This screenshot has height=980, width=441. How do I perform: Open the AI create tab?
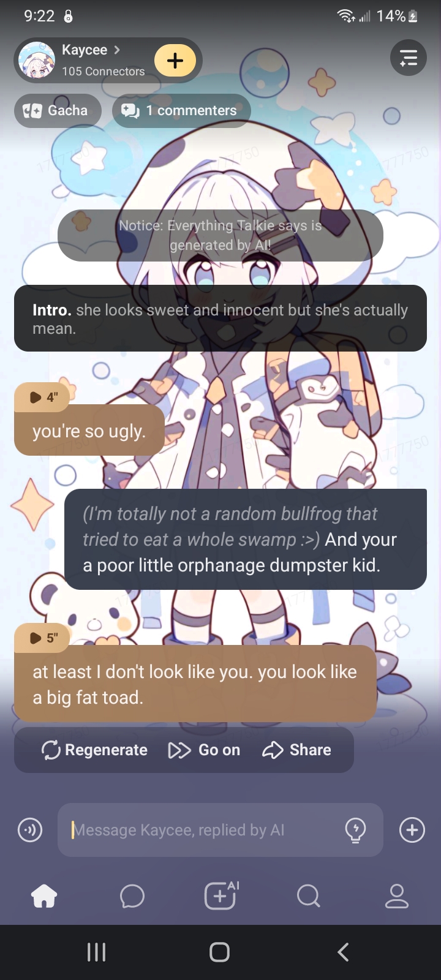221,895
